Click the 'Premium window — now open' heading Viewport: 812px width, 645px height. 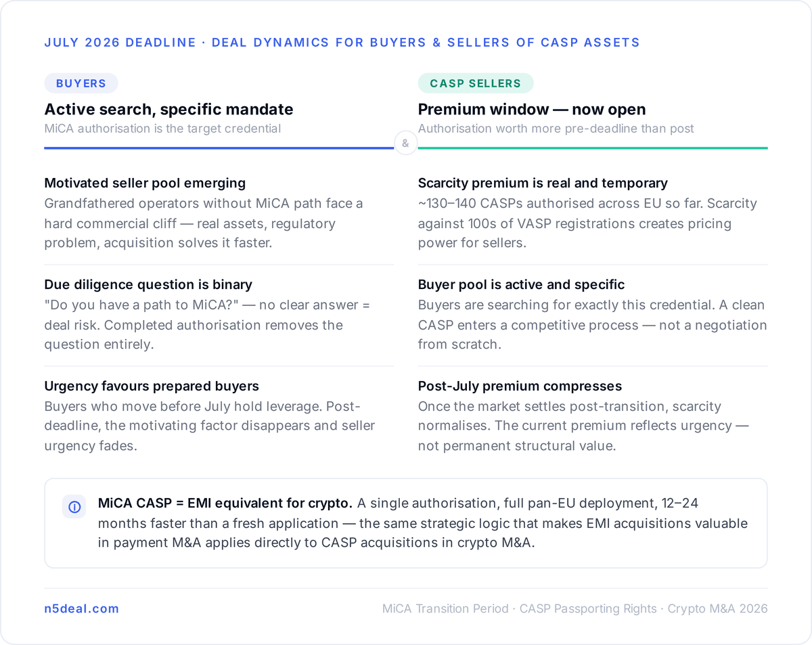[532, 110]
